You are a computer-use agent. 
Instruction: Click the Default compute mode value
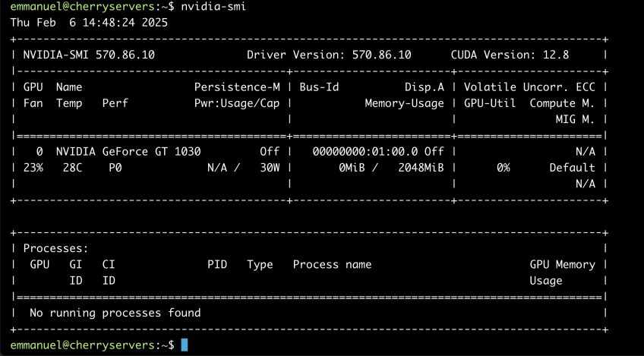tap(572, 167)
